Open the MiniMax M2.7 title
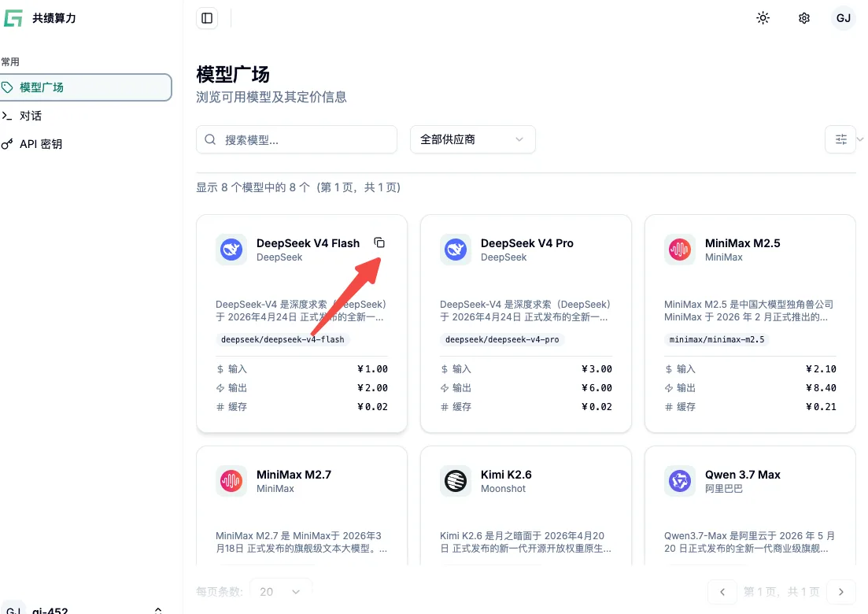868x614 pixels. click(294, 475)
